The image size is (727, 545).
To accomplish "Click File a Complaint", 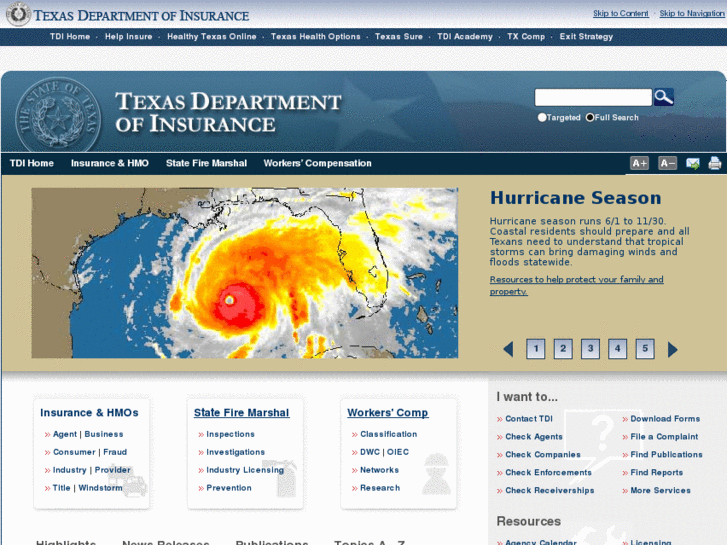I will point(664,436).
